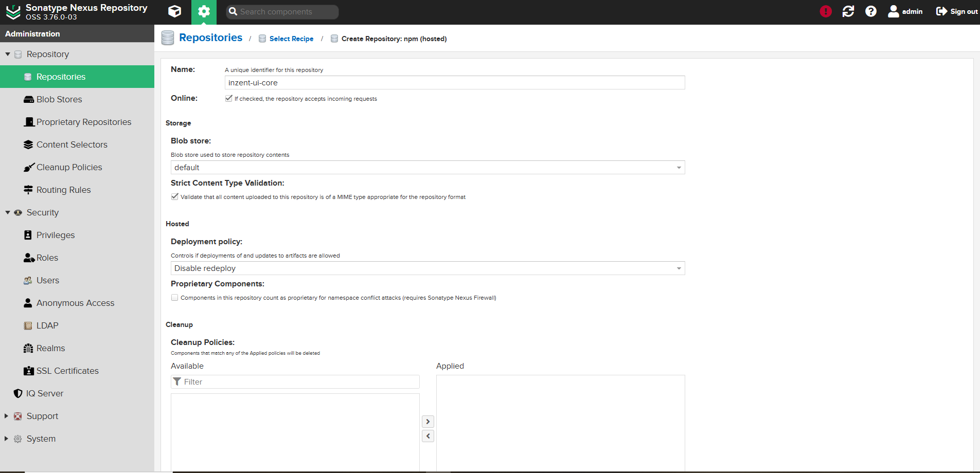Expand the Support section

tap(7, 416)
